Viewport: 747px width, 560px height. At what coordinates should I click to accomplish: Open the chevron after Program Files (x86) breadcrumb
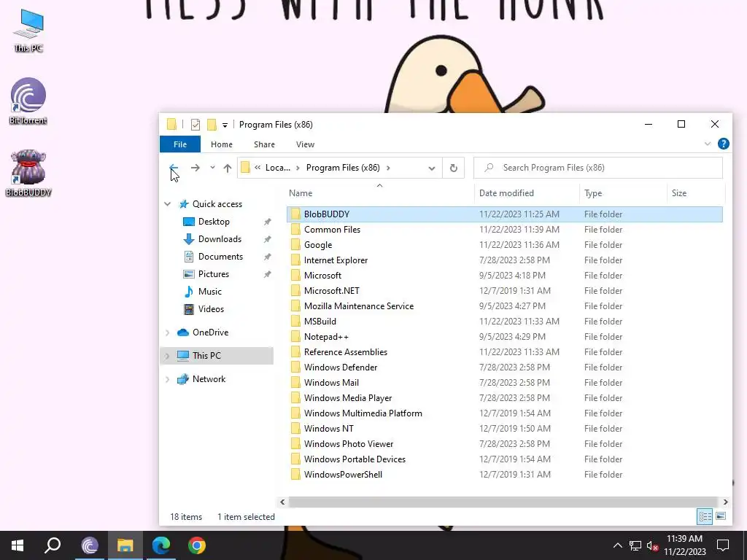pos(388,168)
